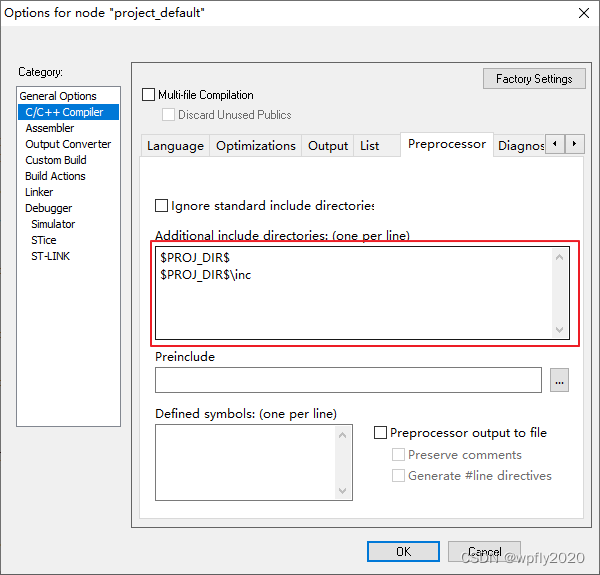Switch to the Optimizations tab

point(256,146)
